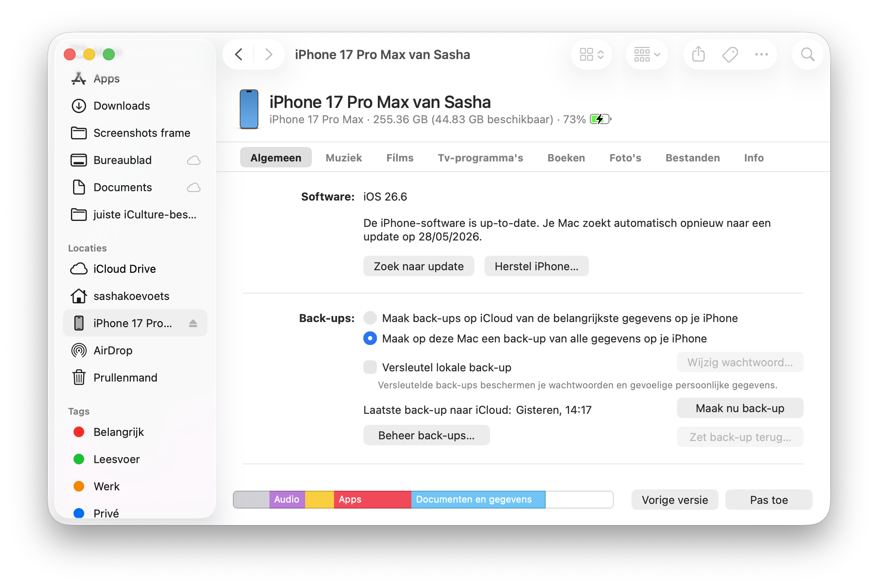Open the juiste iCulture-bes... folder
This screenshot has width=878, height=588.
pos(135,215)
